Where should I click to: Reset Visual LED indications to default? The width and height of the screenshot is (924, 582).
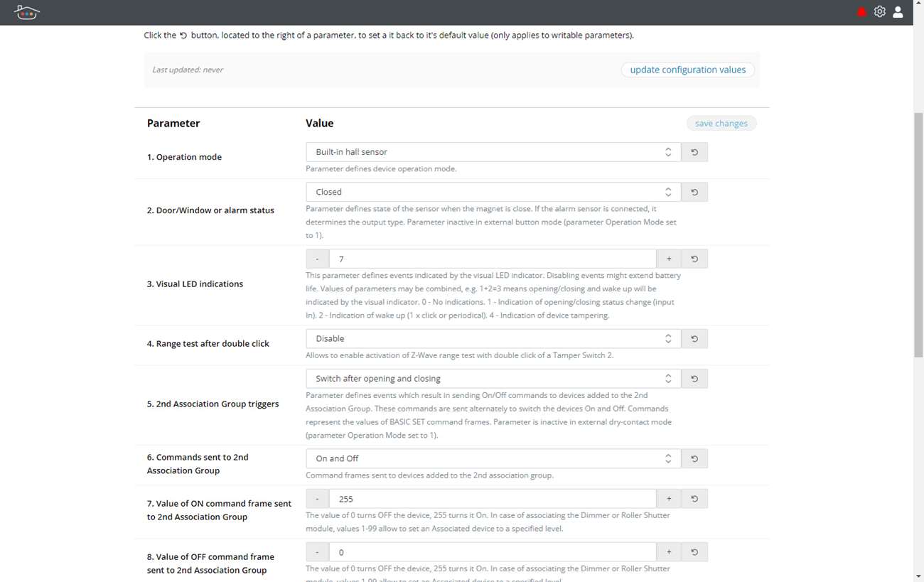coord(694,259)
